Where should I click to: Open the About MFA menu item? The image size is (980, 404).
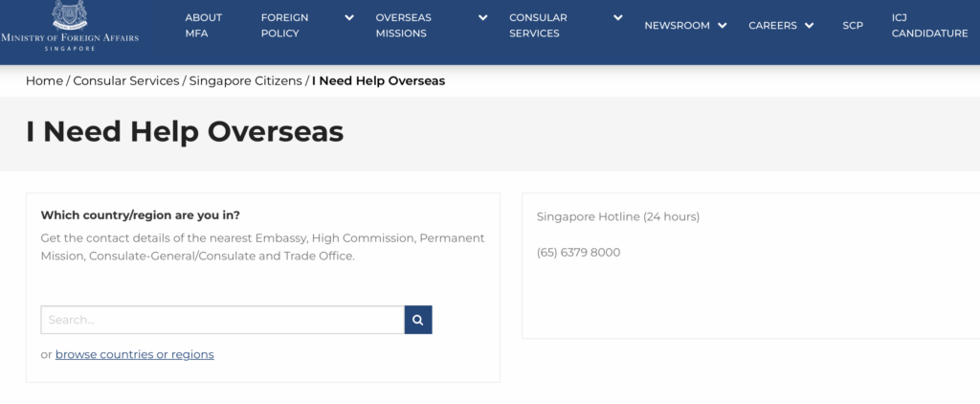tap(203, 26)
